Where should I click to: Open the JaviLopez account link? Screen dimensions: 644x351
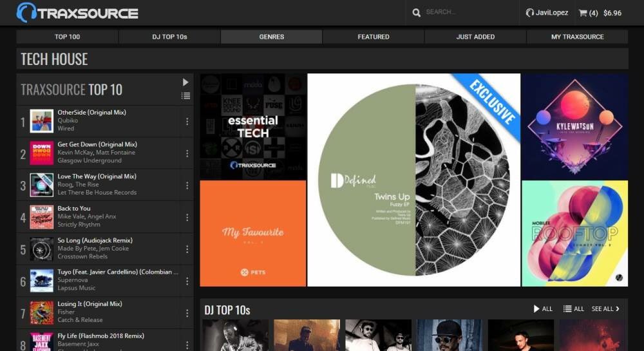click(547, 13)
